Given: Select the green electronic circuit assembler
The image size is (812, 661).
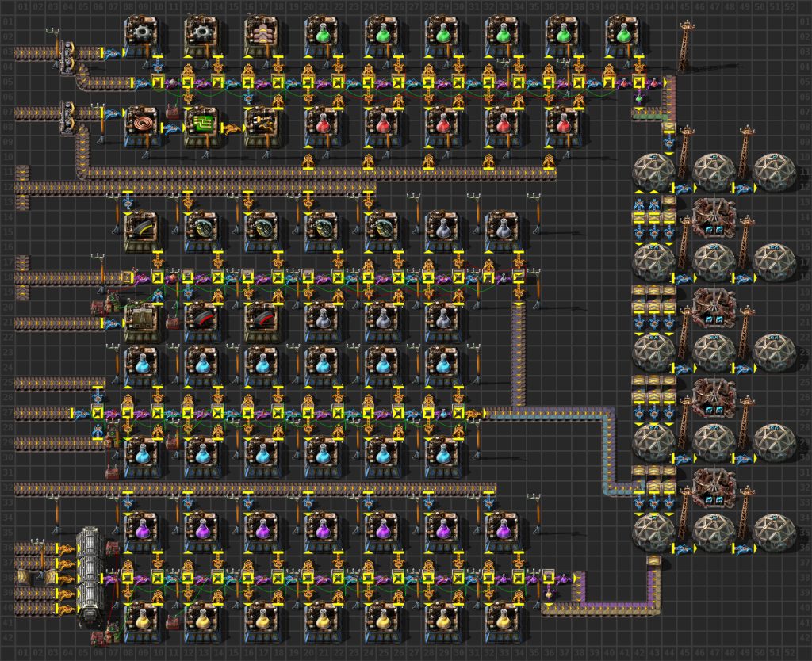Looking at the screenshot, I should pos(204,126).
